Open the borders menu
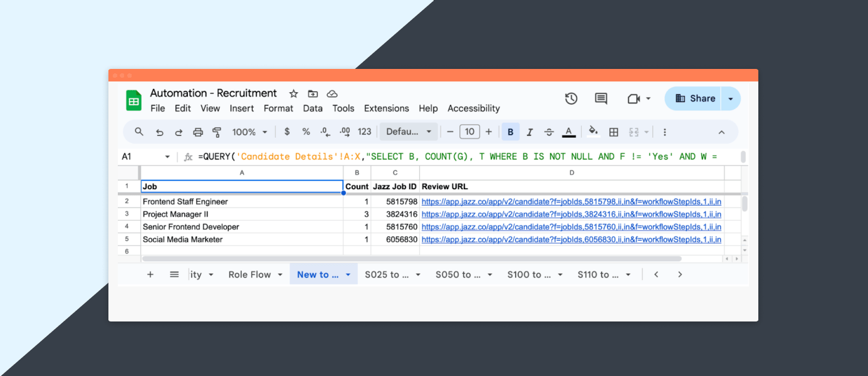This screenshot has height=376, width=868. pyautogui.click(x=614, y=132)
